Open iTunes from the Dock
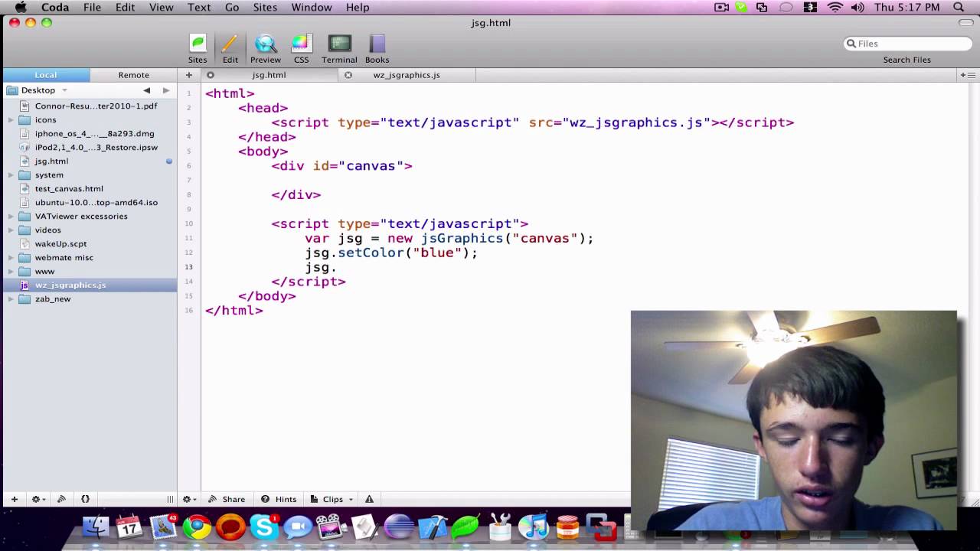This screenshot has width=980, height=551. (534, 527)
